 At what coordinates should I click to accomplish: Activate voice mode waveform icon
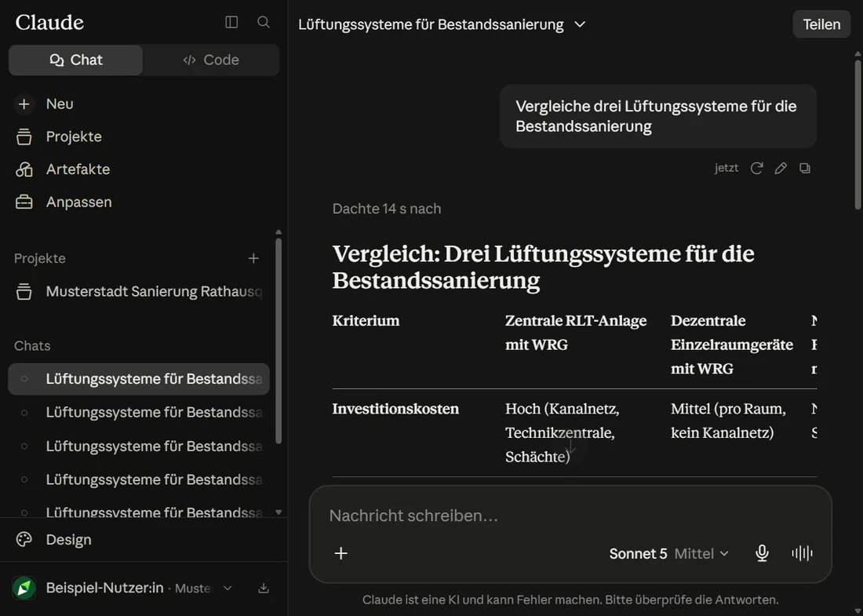[802, 553]
